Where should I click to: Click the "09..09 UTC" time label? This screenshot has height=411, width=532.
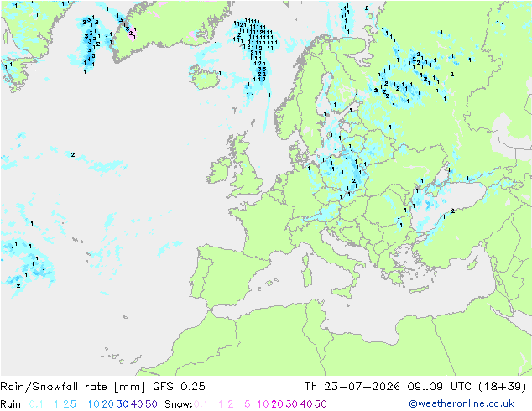click(440, 387)
